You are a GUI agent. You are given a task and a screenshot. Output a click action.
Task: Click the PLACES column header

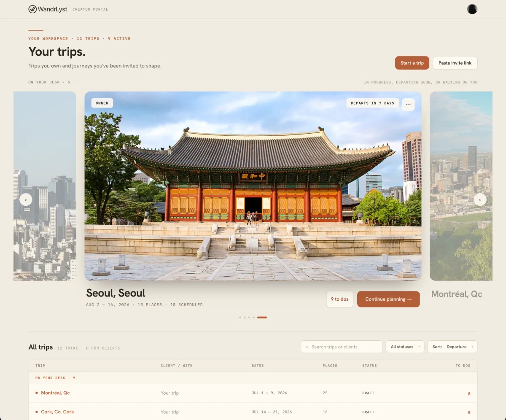pos(330,366)
